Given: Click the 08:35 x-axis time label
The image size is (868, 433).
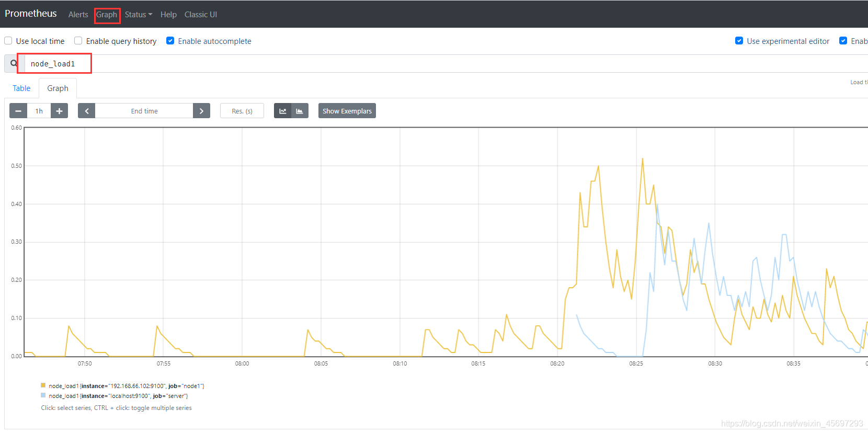Looking at the screenshot, I should coord(793,363).
